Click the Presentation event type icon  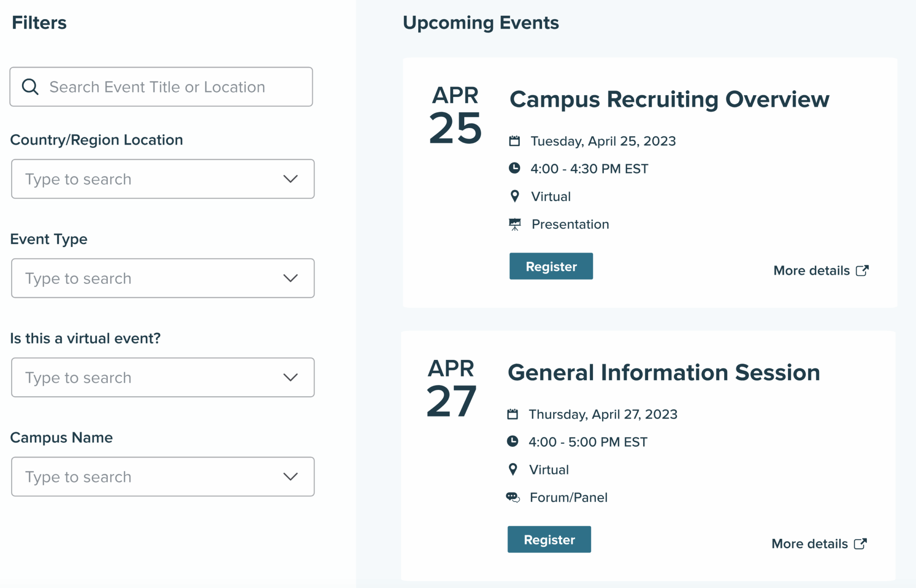[x=515, y=224]
